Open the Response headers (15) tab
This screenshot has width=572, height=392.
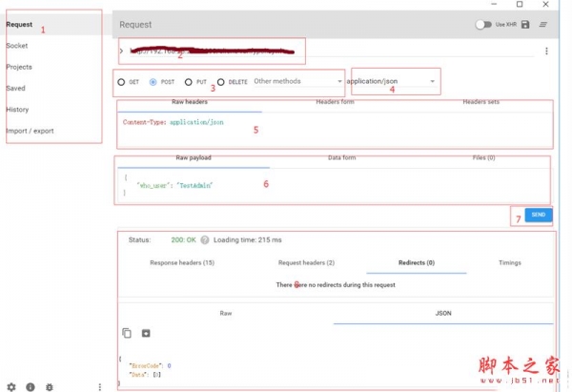[182, 262]
